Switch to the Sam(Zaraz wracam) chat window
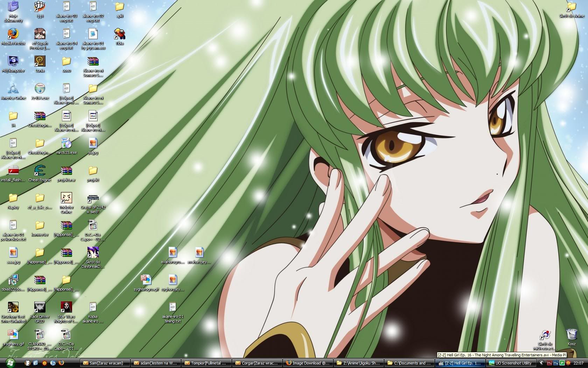Image resolution: width=588 pixels, height=368 pixels. 105,363
